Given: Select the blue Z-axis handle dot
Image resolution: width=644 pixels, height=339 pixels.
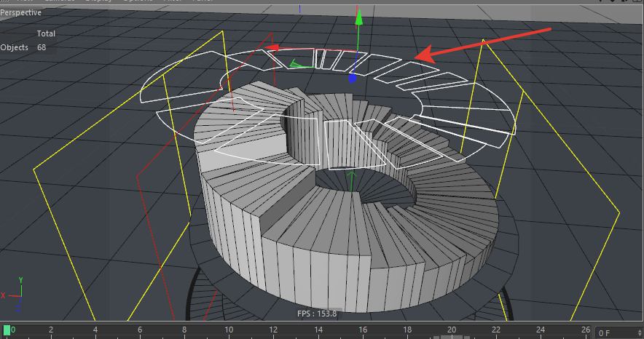Looking at the screenshot, I should pos(352,79).
